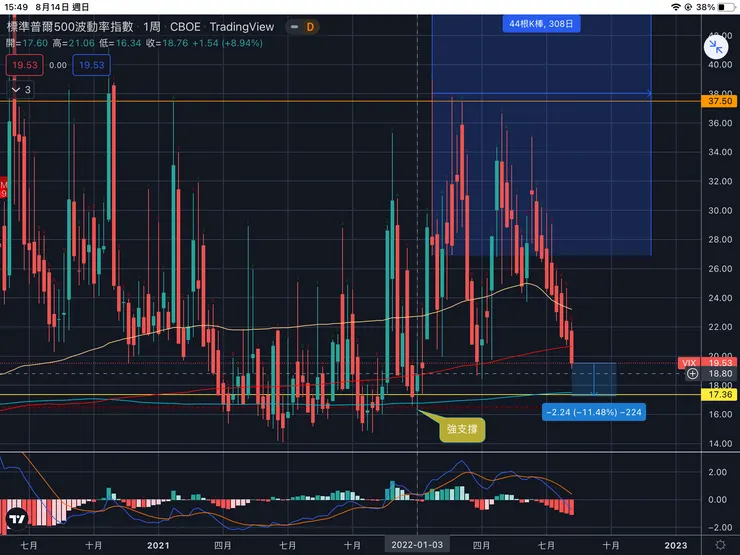Click the 2021 time axis label
The image size is (740, 555).
[158, 546]
